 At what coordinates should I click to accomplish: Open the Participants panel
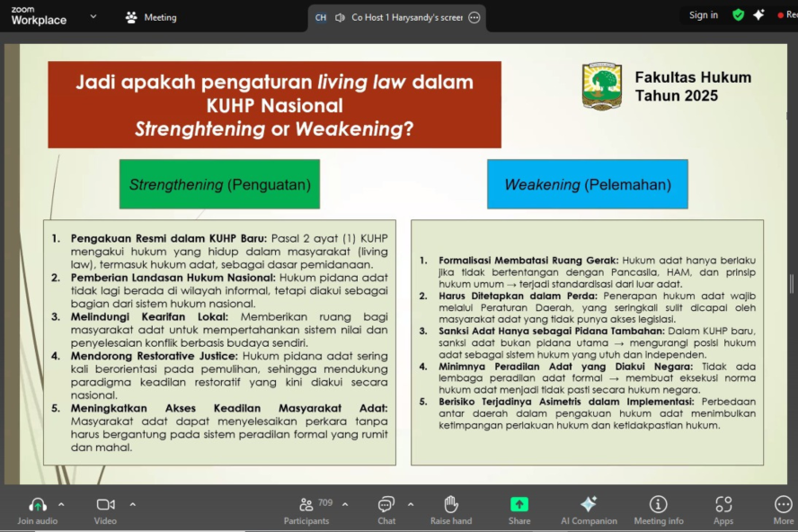pyautogui.click(x=306, y=505)
